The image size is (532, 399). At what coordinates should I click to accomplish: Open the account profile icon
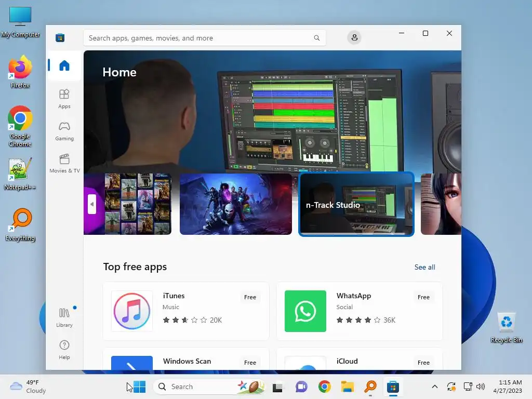354,37
